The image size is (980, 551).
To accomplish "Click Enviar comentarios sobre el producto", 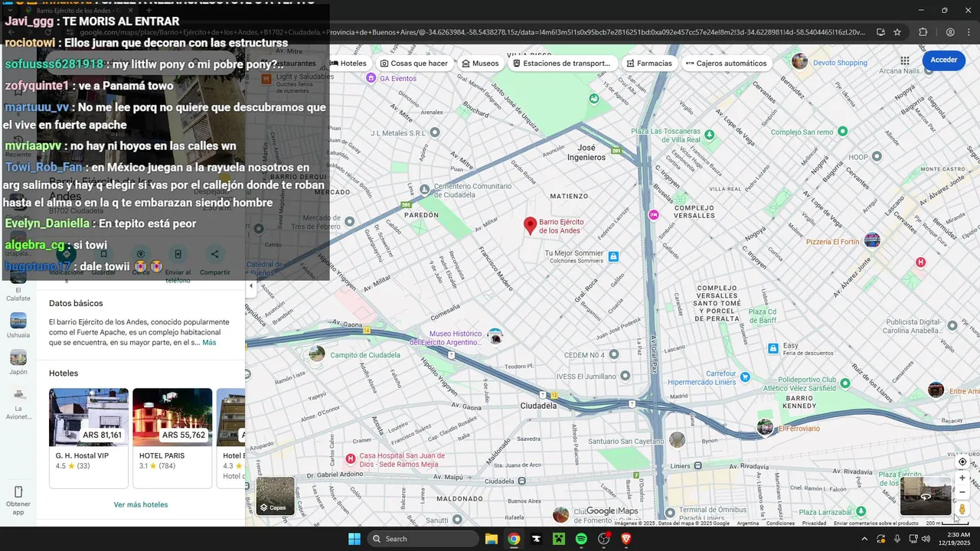I will (x=876, y=523).
